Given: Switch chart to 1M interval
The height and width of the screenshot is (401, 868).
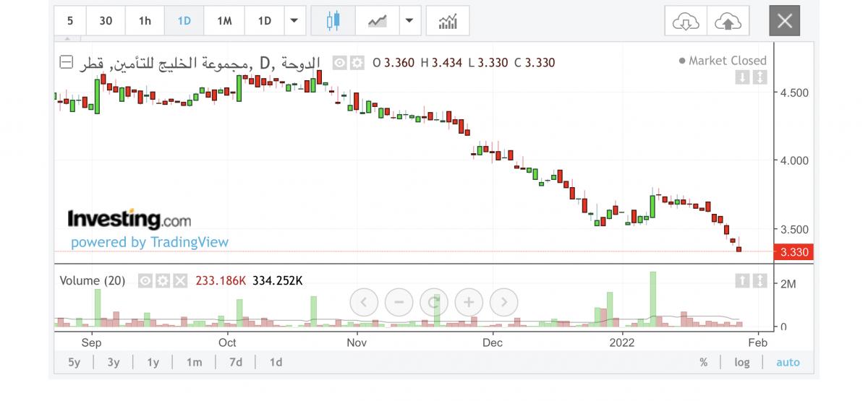Looking at the screenshot, I should pos(224,21).
